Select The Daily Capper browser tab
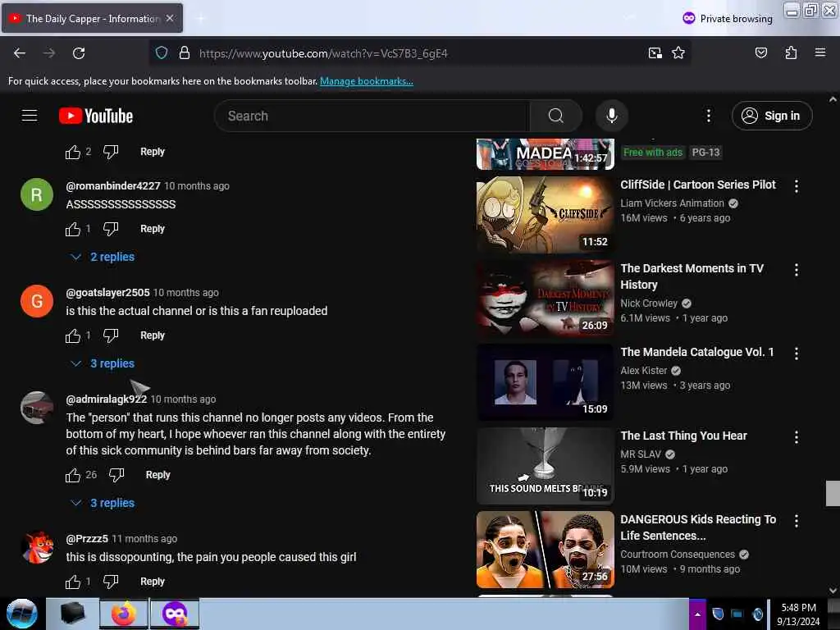840x630 pixels. coord(92,18)
